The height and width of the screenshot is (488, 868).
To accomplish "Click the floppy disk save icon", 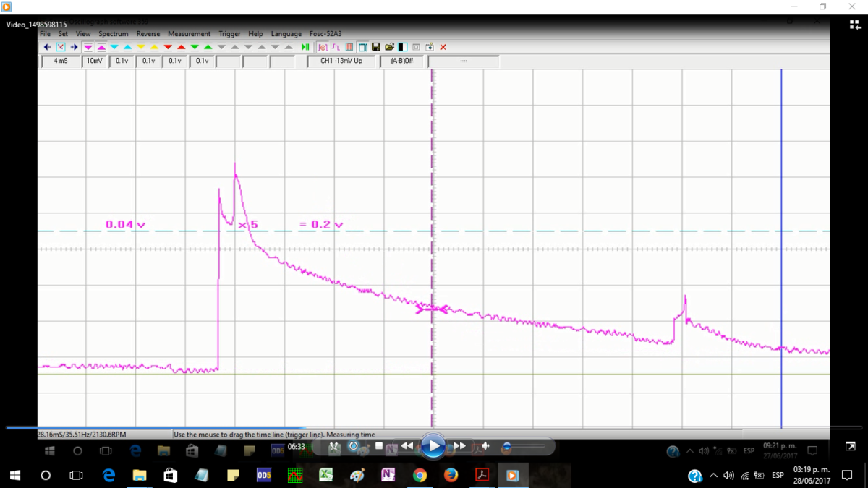I will click(376, 47).
